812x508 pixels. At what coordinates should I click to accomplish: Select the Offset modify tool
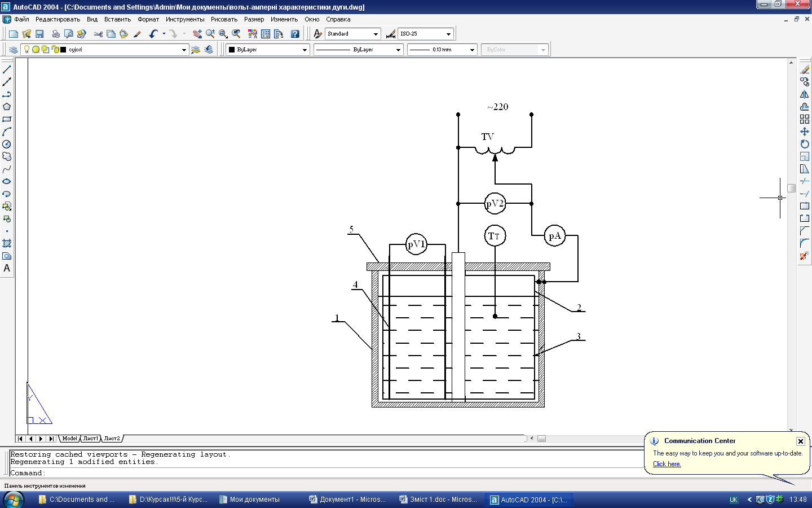coord(805,107)
